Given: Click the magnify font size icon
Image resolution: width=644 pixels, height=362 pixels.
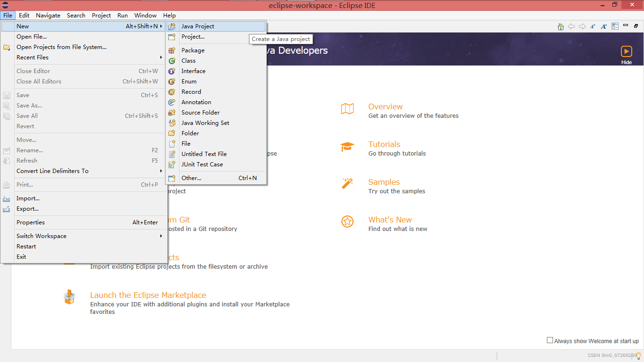Looking at the screenshot, I should click(x=604, y=26).
